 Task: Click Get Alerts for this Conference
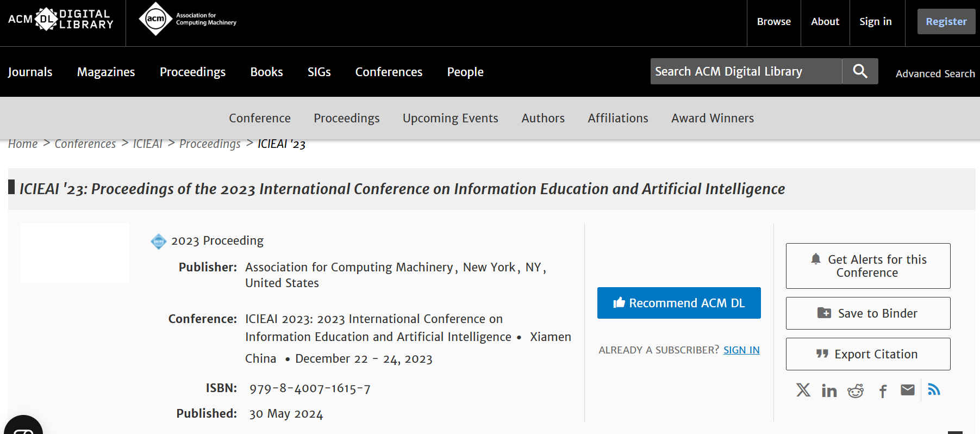tap(868, 266)
